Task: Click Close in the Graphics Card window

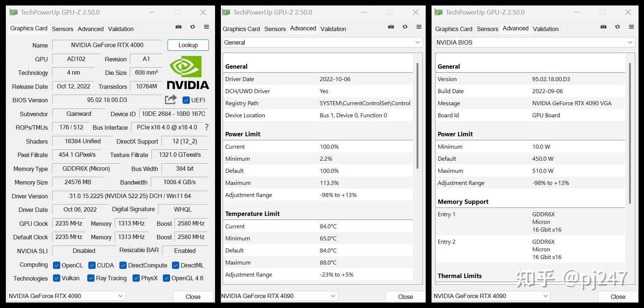Action: (x=193, y=297)
